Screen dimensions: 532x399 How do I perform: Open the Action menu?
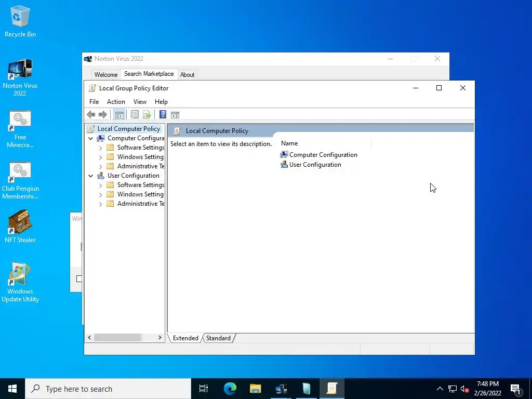click(116, 102)
